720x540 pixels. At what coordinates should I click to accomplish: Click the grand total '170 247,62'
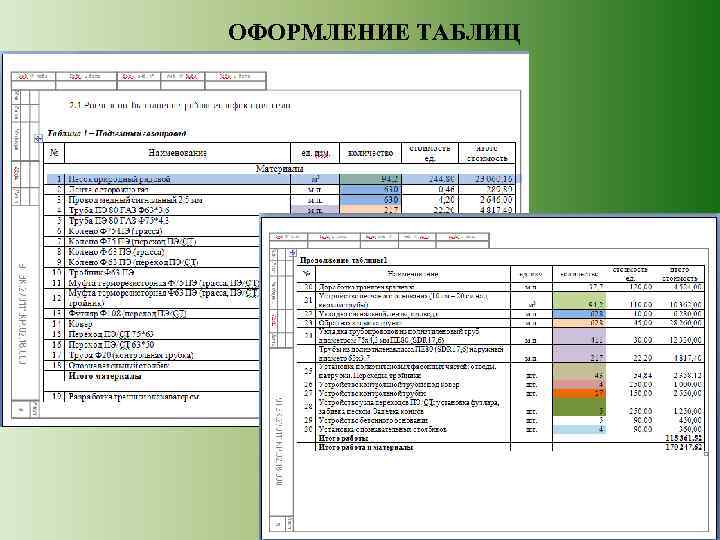pos(683,447)
